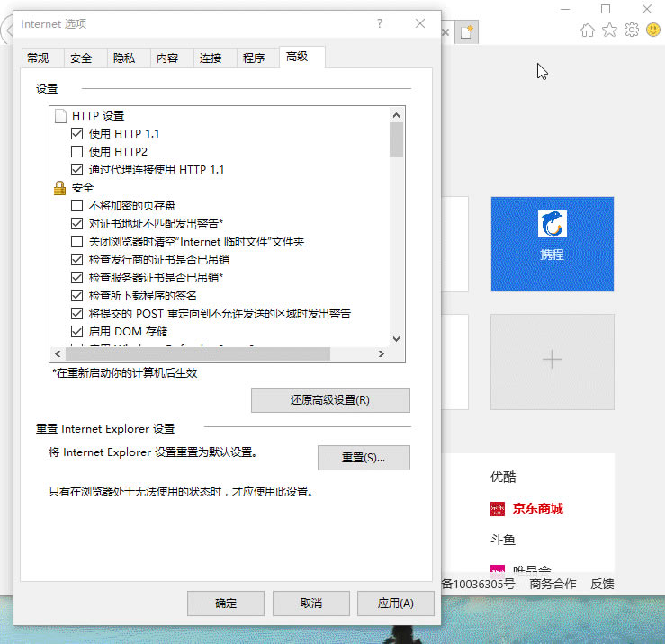Open a new tab with the tab button
665x644 pixels.
pos(467,32)
